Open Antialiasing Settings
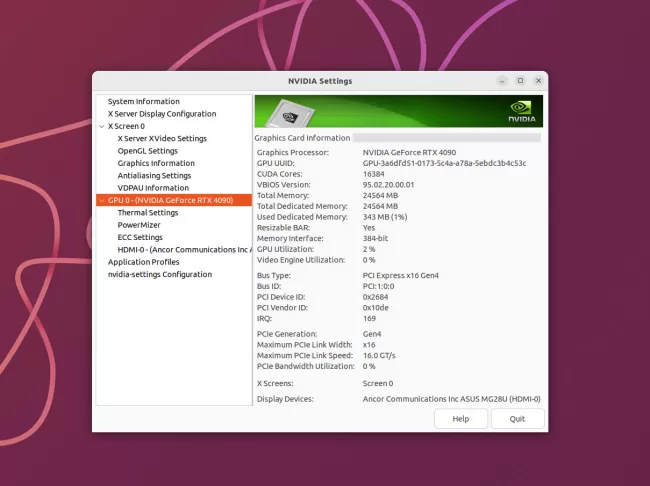 (x=154, y=175)
